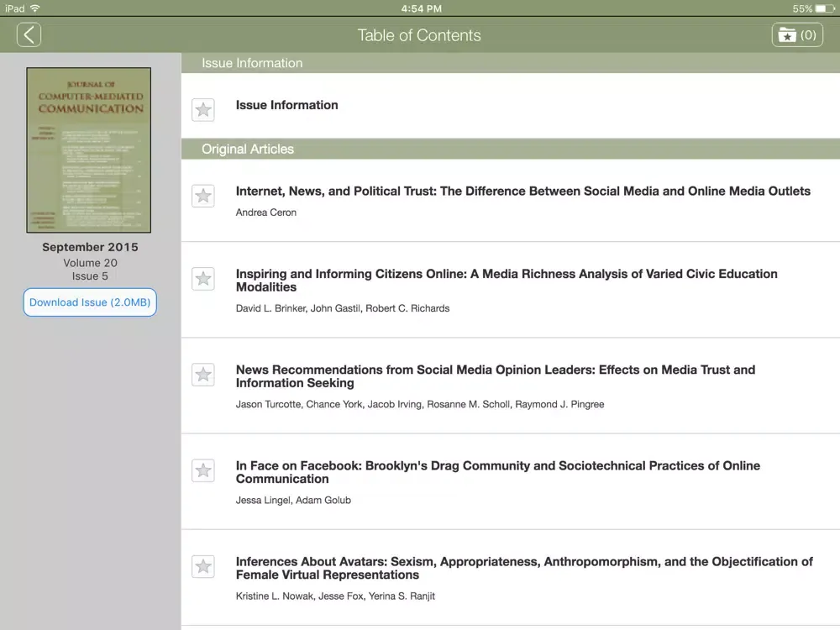Favorite the Inspiring and Informing Citizens article
The image size is (840, 630).
(203, 279)
